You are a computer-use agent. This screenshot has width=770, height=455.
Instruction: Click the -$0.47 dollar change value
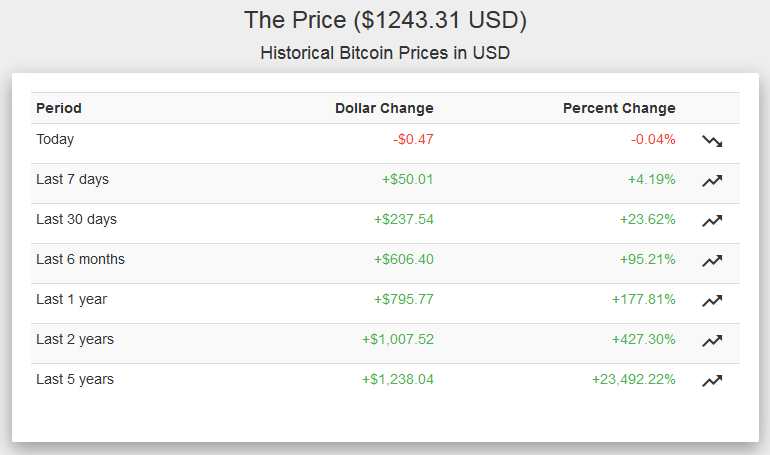click(x=413, y=139)
